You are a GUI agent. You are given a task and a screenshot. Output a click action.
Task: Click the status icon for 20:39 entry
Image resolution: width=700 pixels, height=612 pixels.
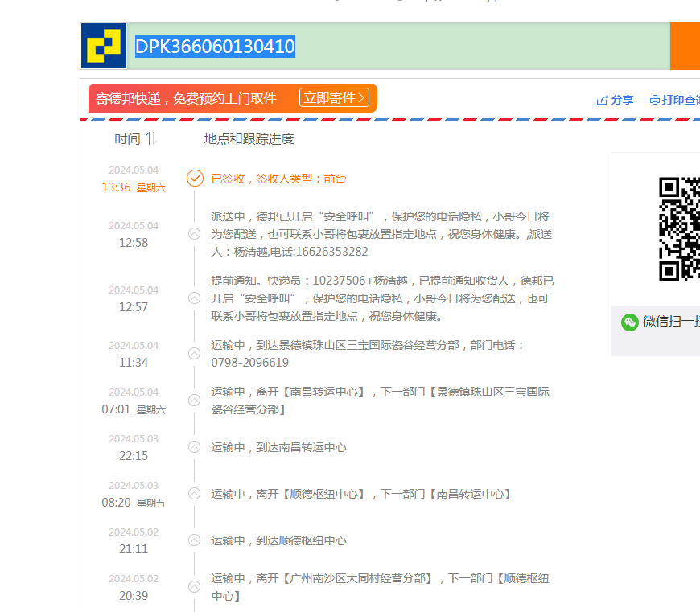coord(194,586)
